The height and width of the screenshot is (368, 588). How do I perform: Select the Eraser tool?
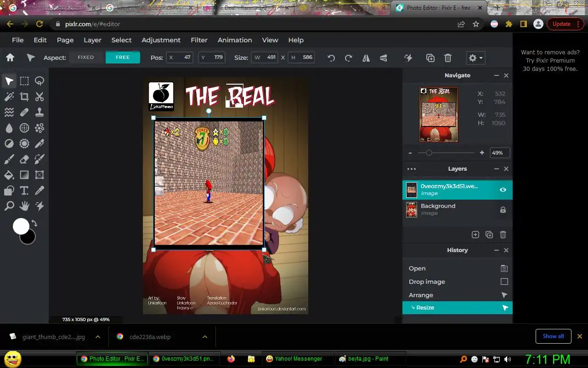coord(24,159)
